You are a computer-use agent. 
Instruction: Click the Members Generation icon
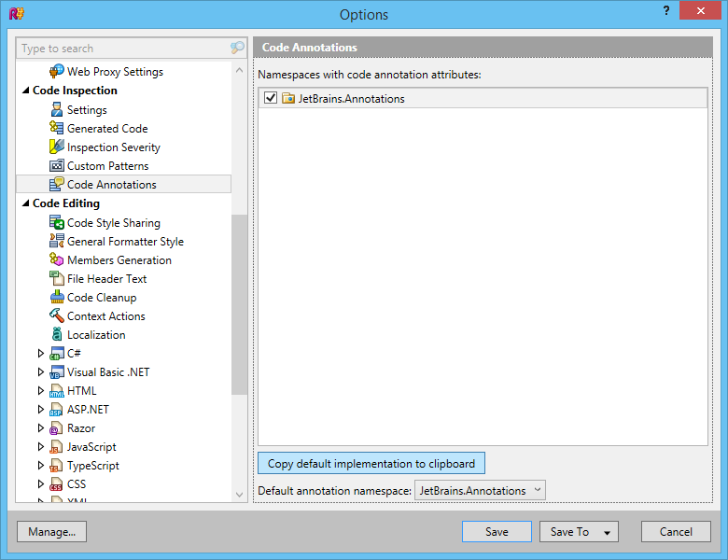(x=57, y=259)
